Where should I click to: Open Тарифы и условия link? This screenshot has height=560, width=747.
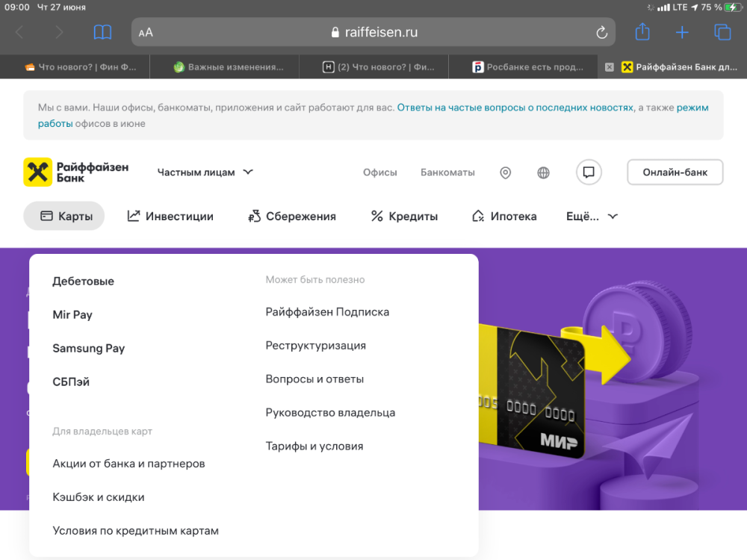click(314, 446)
